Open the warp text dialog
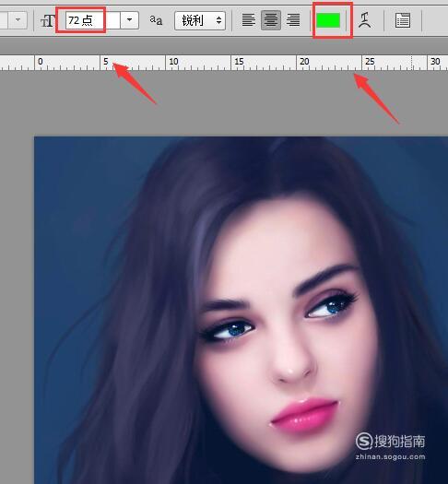The height and width of the screenshot is (484, 448). pos(365,20)
